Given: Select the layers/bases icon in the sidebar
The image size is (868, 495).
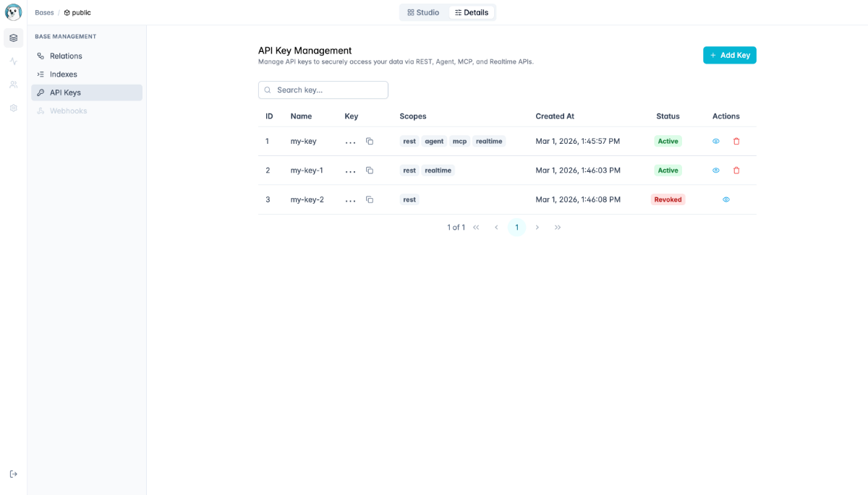Looking at the screenshot, I should click(13, 38).
